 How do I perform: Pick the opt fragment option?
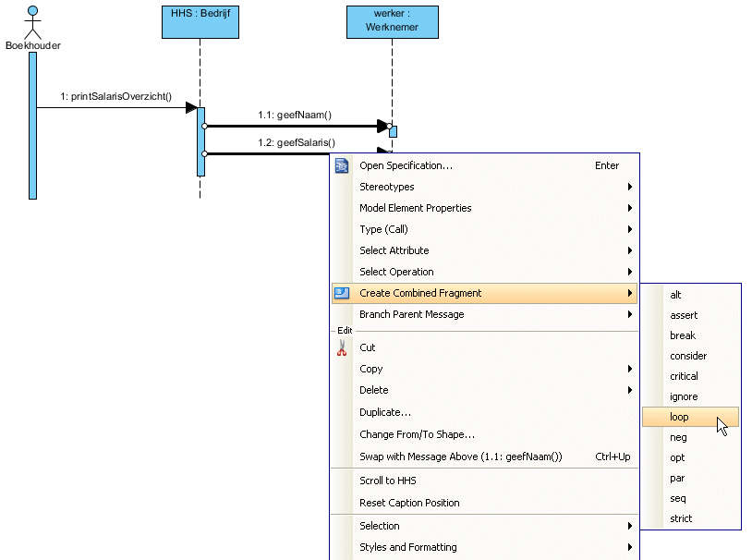coord(677,457)
